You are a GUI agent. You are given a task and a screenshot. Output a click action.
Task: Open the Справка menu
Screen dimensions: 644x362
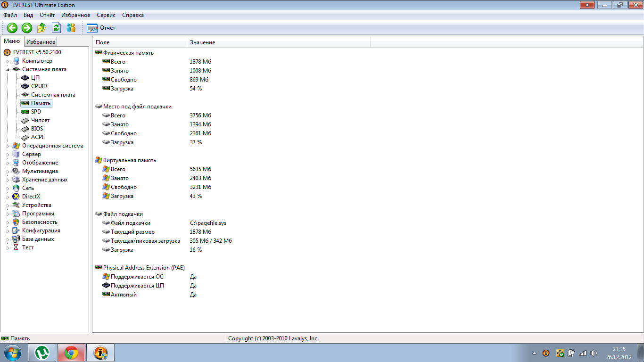point(133,15)
